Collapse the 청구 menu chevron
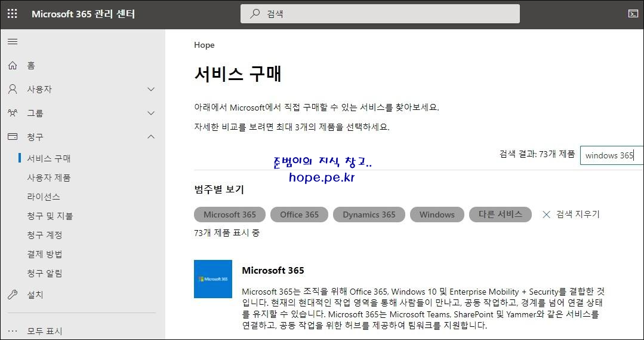 (x=151, y=136)
